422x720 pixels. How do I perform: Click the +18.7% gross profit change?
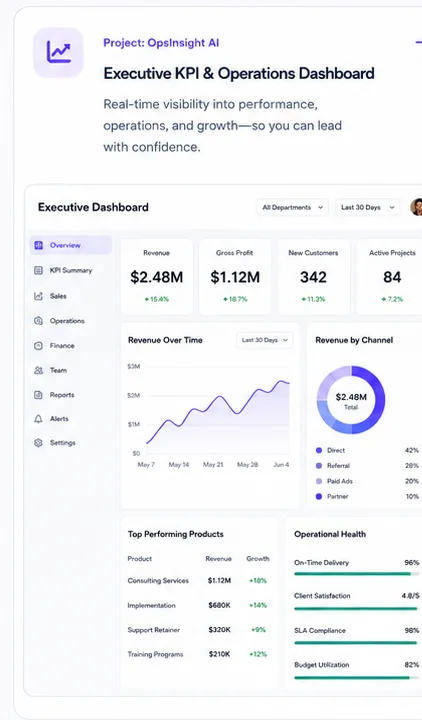[235, 299]
